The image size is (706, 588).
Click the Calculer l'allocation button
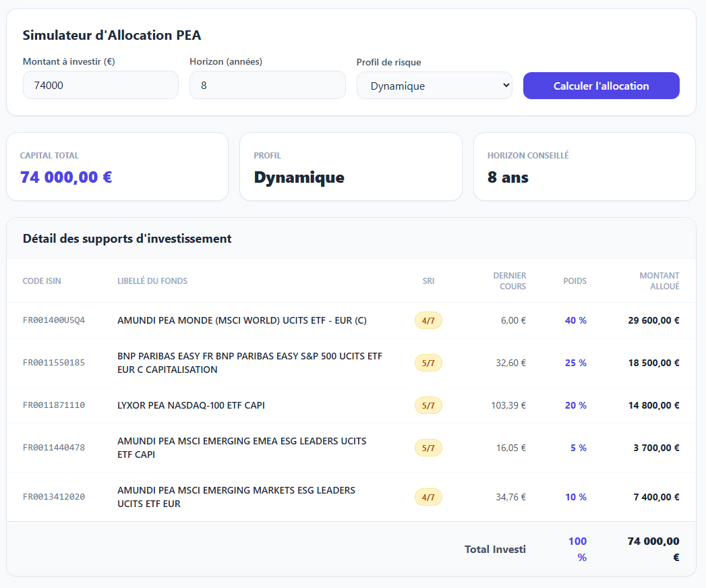tap(601, 86)
